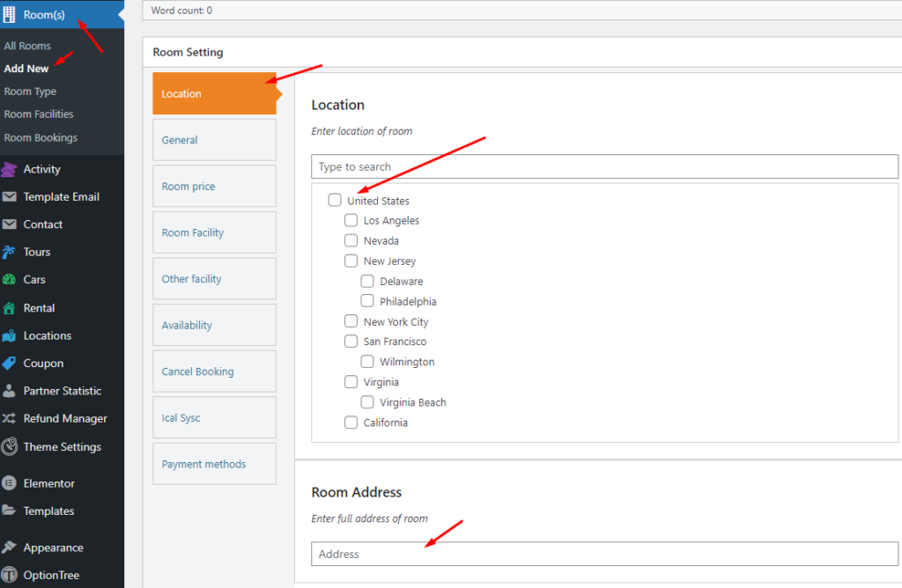The image size is (902, 588).
Task: Enable the New Jersey checkbox
Action: point(351,261)
